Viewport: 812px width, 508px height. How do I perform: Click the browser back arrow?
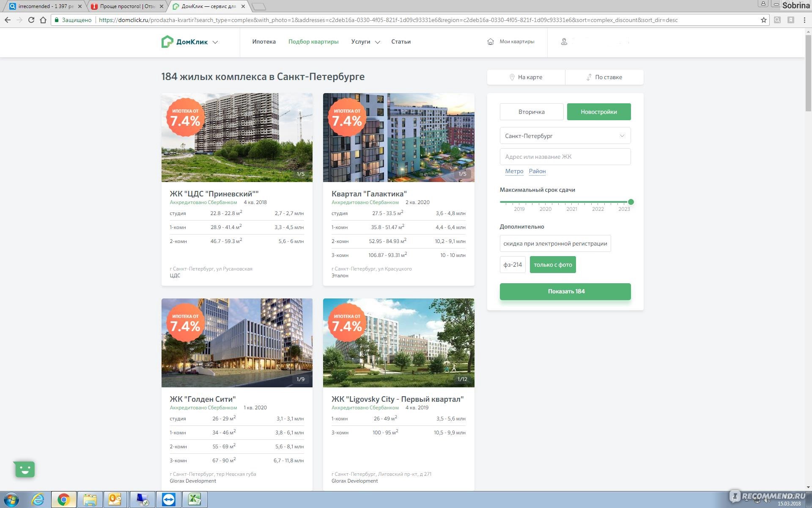(x=8, y=20)
